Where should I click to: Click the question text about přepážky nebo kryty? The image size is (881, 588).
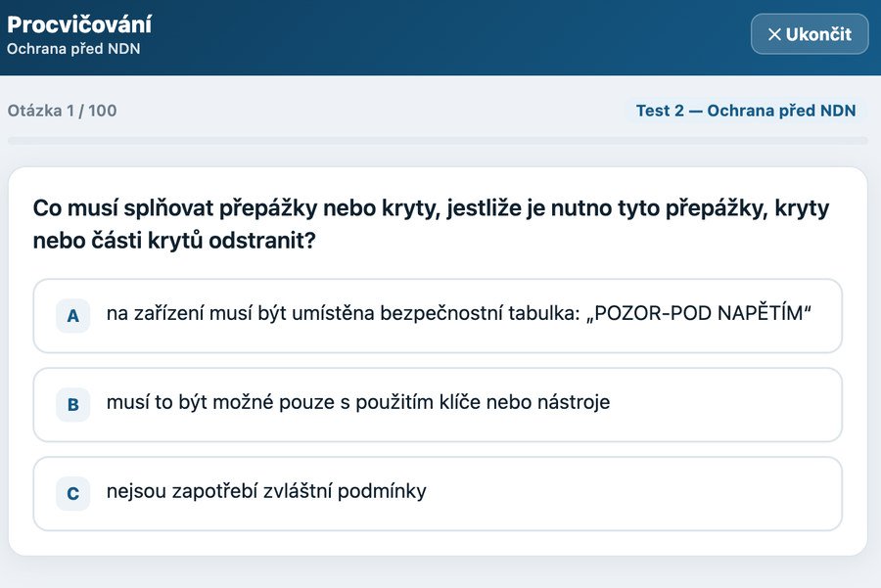pyautogui.click(x=431, y=223)
